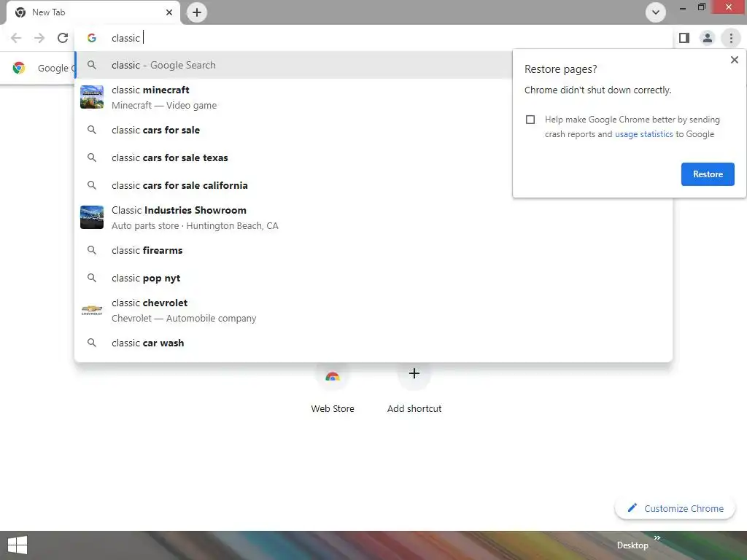This screenshot has width=747, height=560.
Task: Restore down the Chrome window
Action: [701, 7]
